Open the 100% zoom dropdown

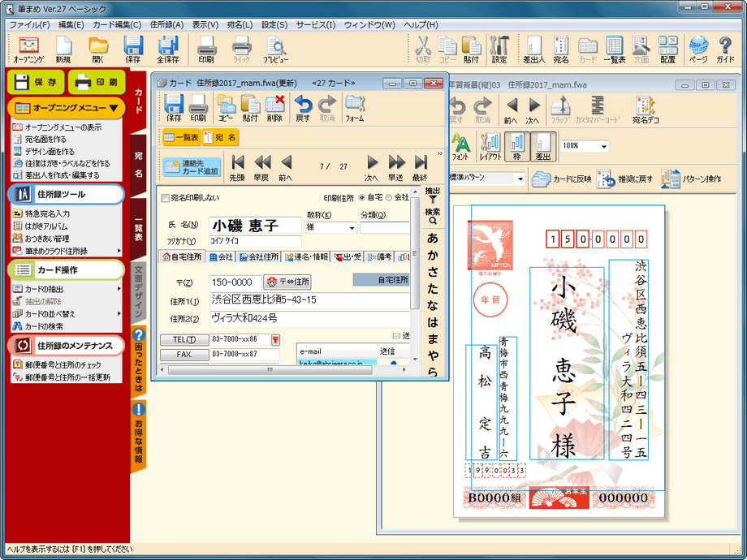pyautogui.click(x=603, y=146)
